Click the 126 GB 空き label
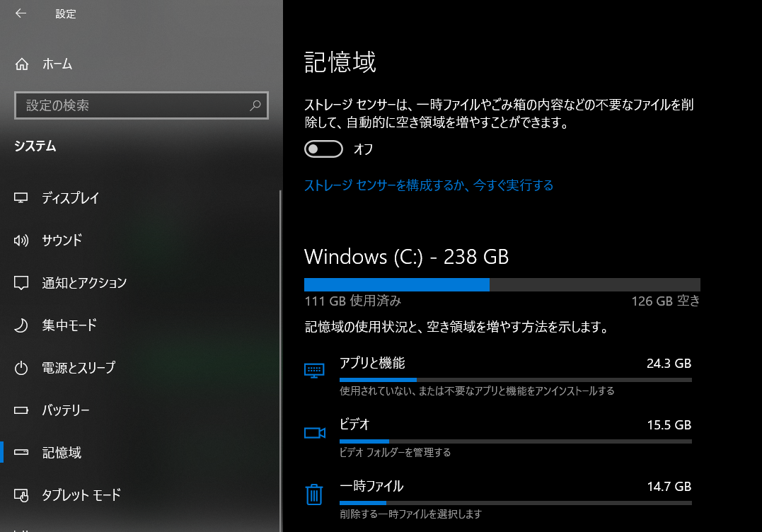 coord(666,301)
